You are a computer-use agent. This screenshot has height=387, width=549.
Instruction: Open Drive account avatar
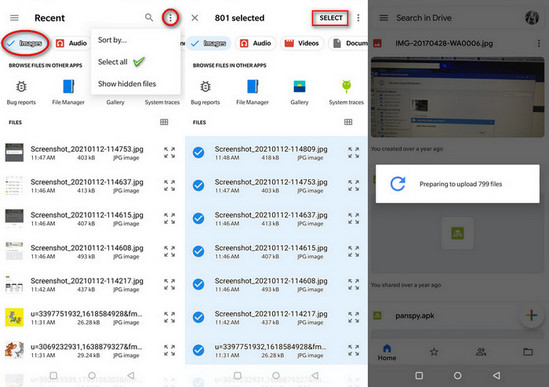[x=531, y=18]
